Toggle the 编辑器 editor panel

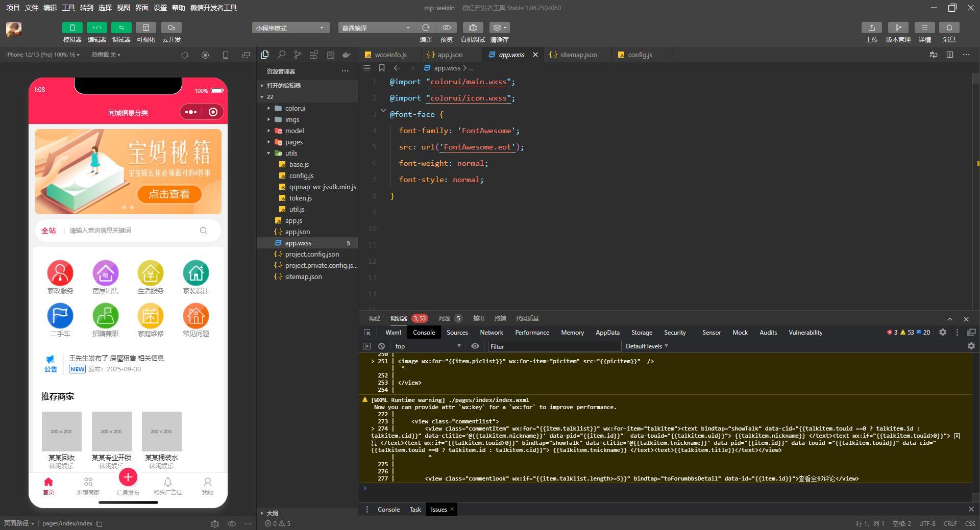click(x=97, y=28)
